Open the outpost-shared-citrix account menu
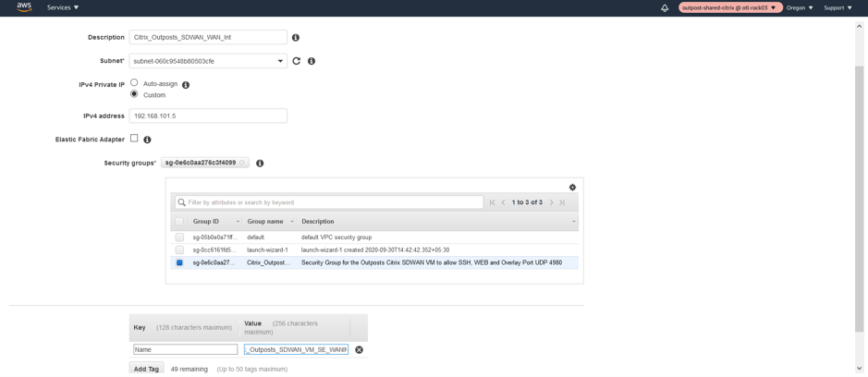 pyautogui.click(x=730, y=7)
